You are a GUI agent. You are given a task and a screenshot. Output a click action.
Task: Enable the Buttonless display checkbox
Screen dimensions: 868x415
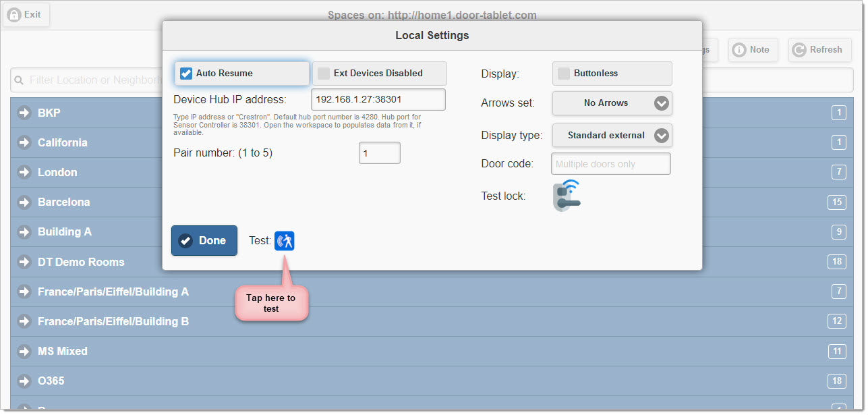pos(563,74)
